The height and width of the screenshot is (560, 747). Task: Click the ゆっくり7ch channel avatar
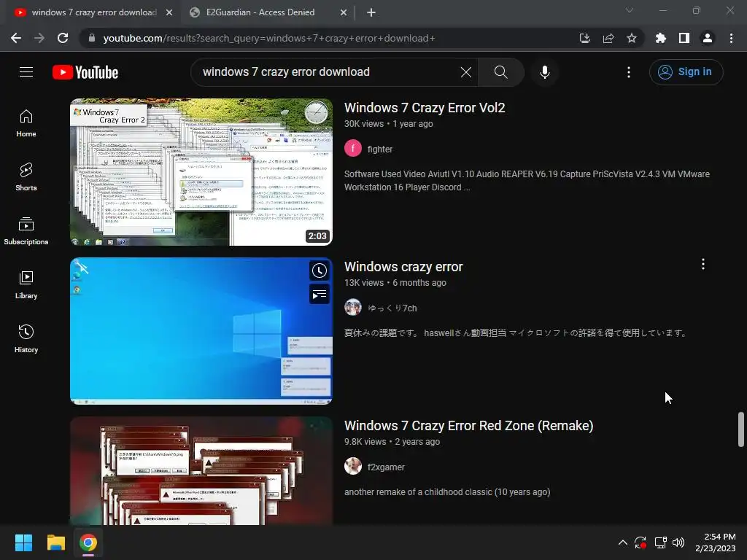[353, 308]
